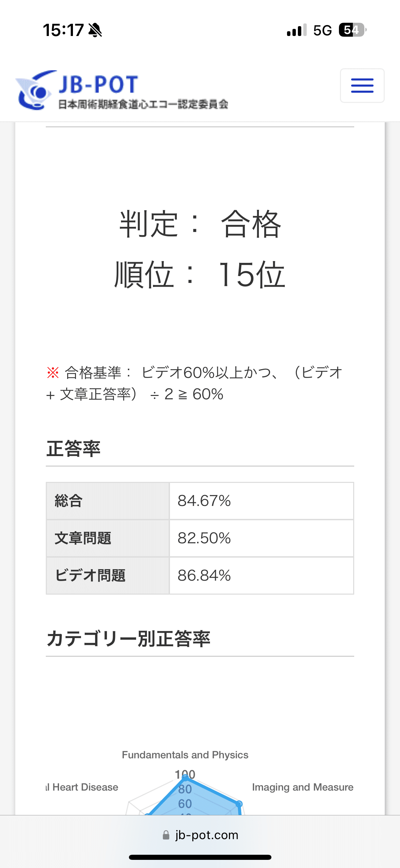Tap the Imaging and Measure chart label
The image size is (400, 868).
[x=303, y=787]
